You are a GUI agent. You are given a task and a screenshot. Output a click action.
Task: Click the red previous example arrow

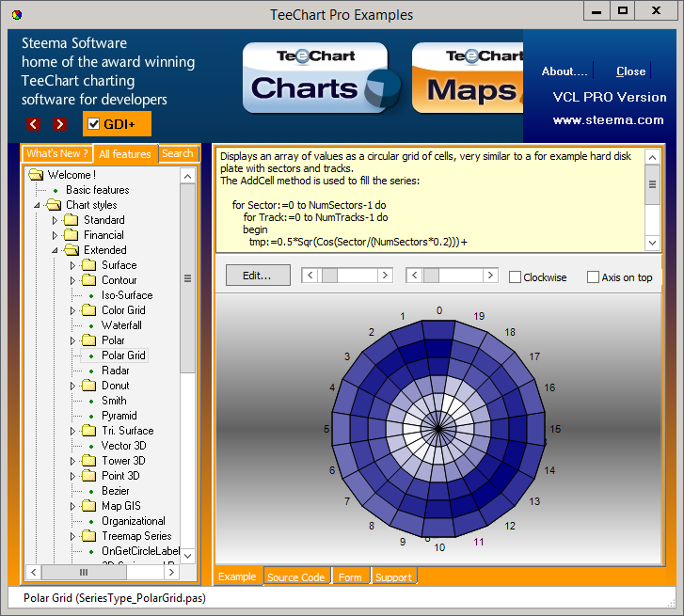pyautogui.click(x=34, y=124)
